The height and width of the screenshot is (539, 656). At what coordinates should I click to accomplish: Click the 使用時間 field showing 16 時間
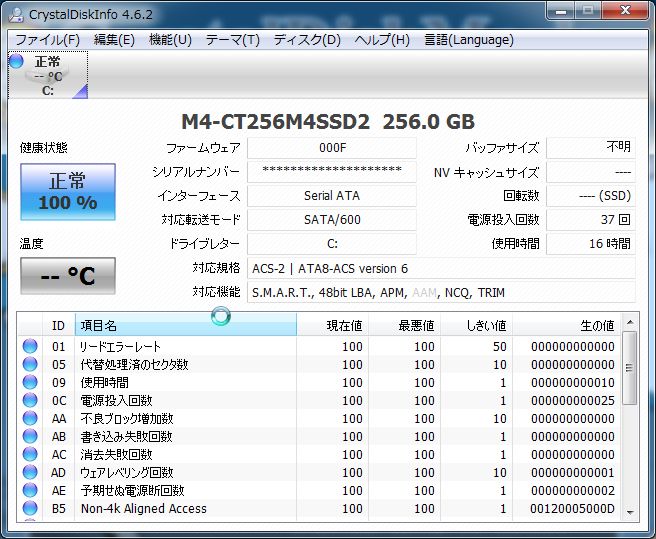[x=591, y=244]
